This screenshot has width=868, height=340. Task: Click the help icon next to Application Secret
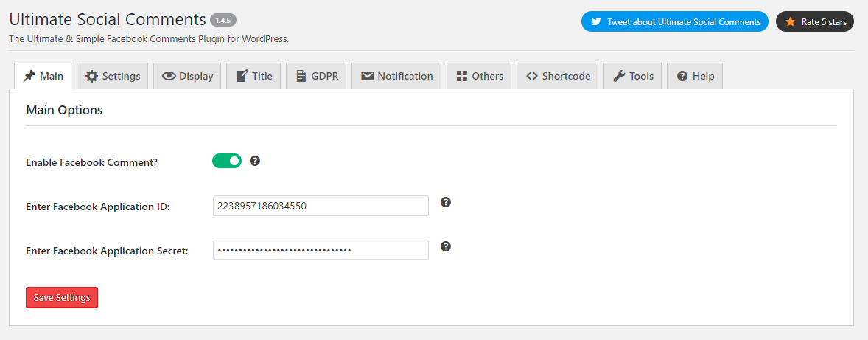coord(446,246)
